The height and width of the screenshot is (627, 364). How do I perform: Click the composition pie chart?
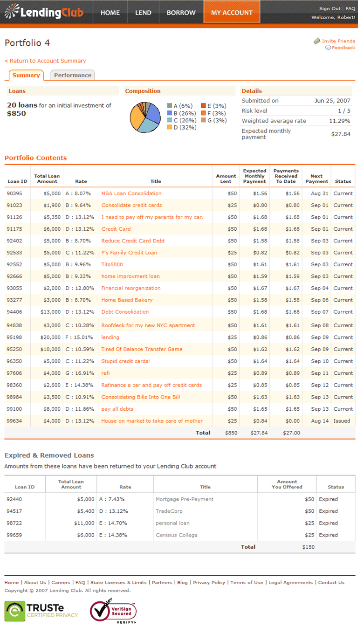point(145,117)
